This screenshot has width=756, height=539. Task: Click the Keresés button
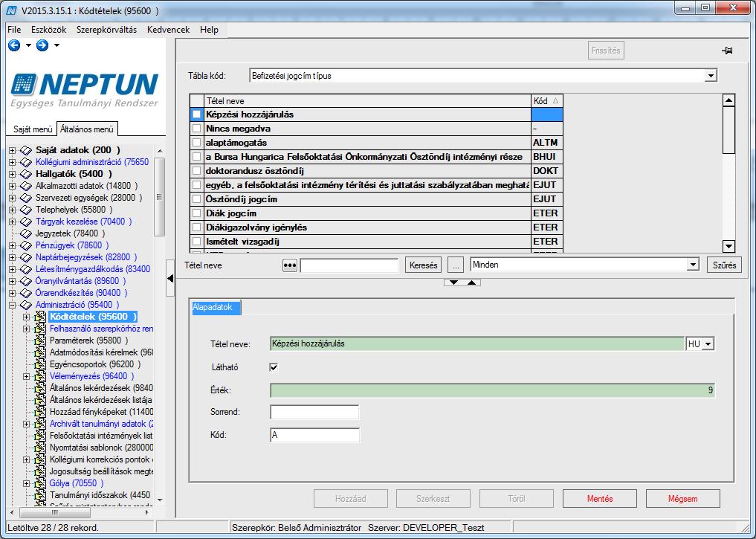(423, 265)
